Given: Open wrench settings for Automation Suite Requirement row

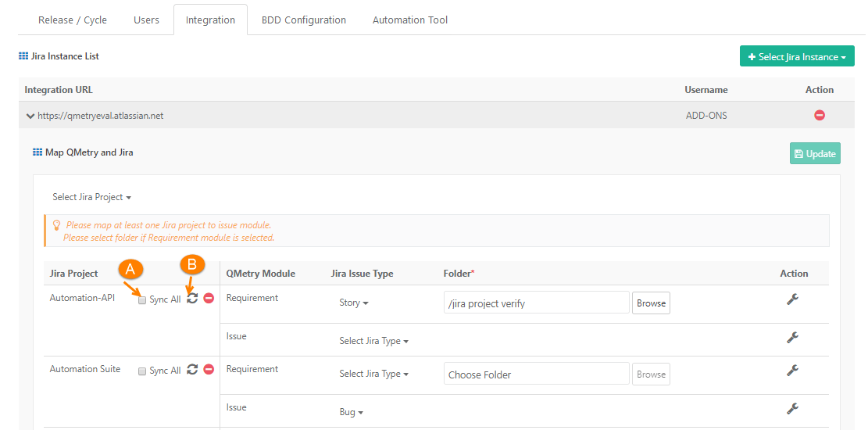Looking at the screenshot, I should [x=792, y=371].
